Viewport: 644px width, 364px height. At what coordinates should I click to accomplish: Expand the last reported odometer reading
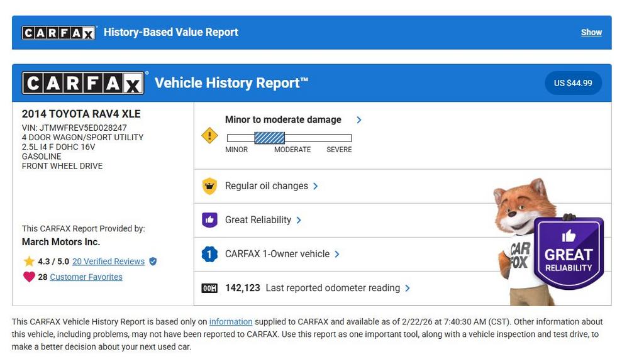(408, 288)
